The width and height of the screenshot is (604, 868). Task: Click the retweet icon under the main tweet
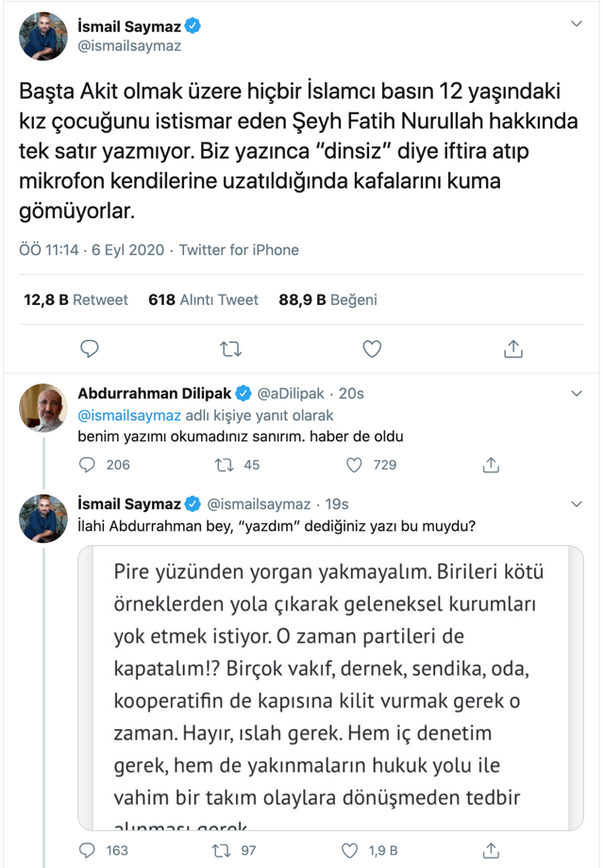[x=230, y=349]
